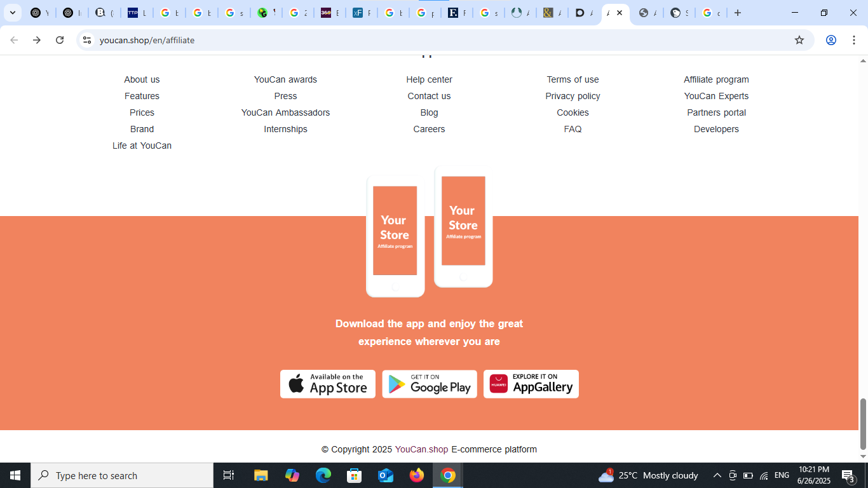Click the vertical page scrollbar thumb
Image resolution: width=868 pixels, height=488 pixels.
[x=863, y=424]
